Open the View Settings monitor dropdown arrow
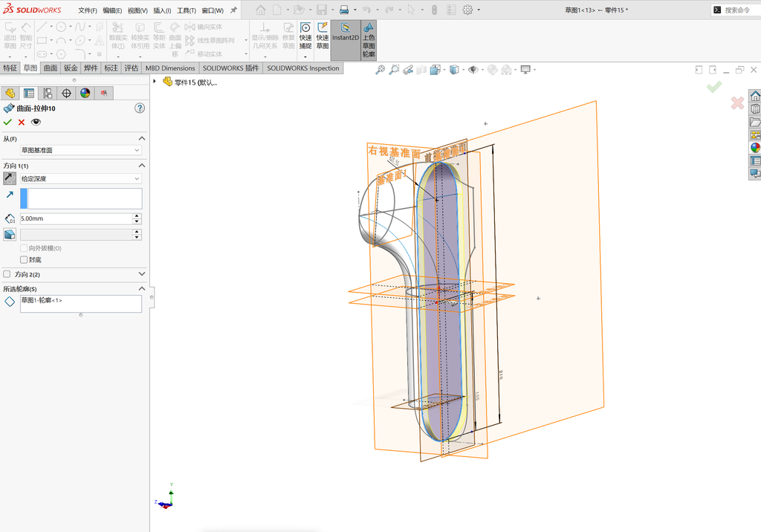The height and width of the screenshot is (532, 761). (534, 70)
